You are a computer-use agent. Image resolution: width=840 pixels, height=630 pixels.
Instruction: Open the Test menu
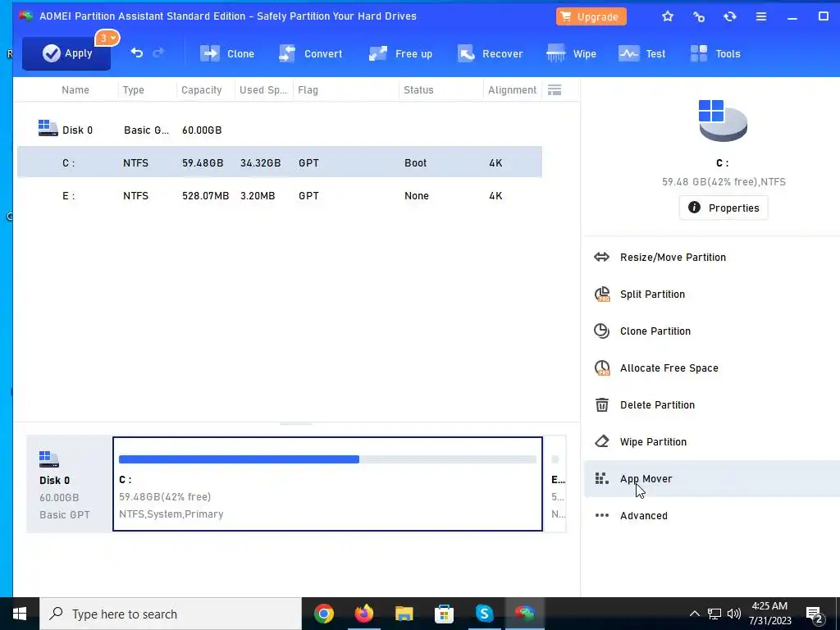pos(641,53)
